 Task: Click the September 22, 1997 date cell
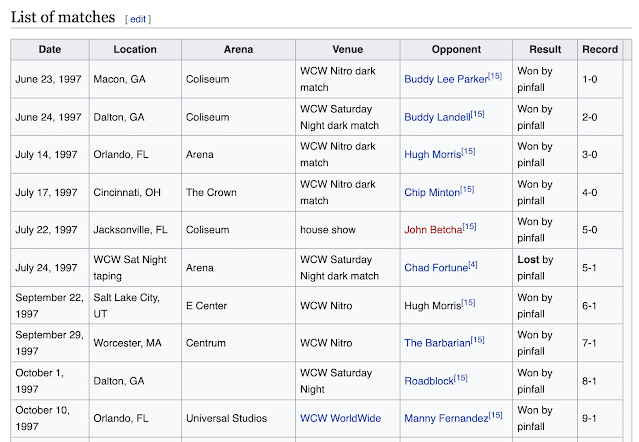(x=50, y=306)
